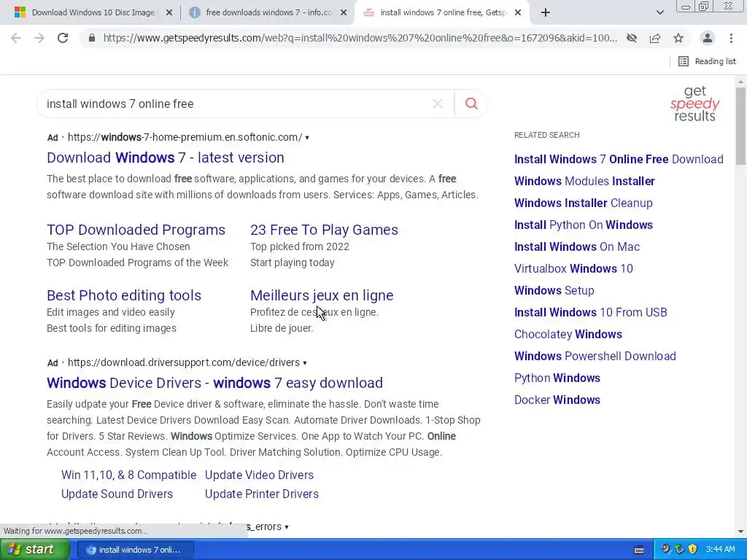The height and width of the screenshot is (560, 747).
Task: Select Install Python On Windows related search
Action: pos(584,225)
